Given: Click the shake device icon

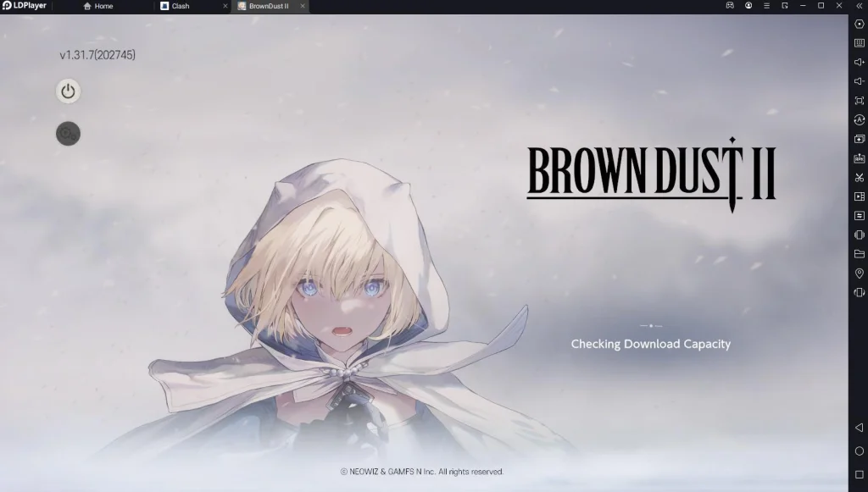Looking at the screenshot, I should [860, 235].
